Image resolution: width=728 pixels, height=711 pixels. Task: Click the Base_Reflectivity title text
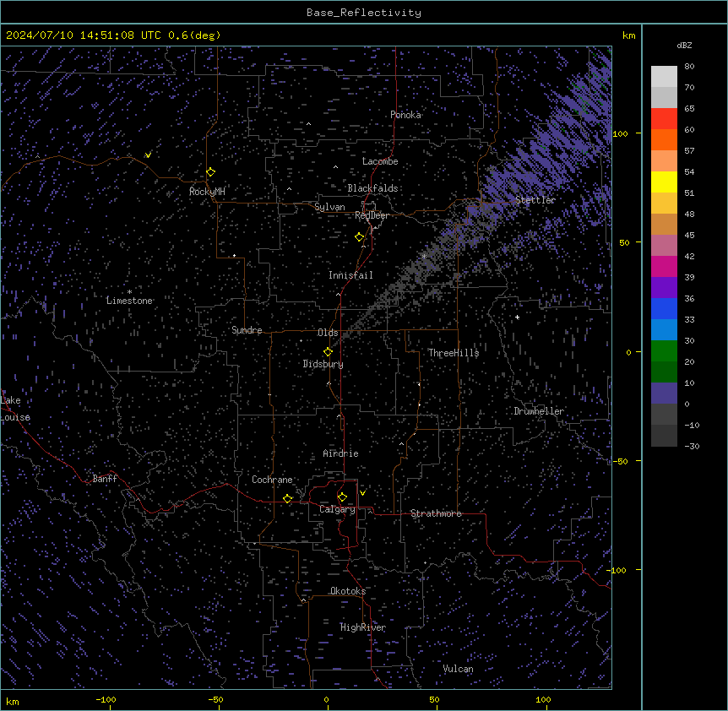364,13
